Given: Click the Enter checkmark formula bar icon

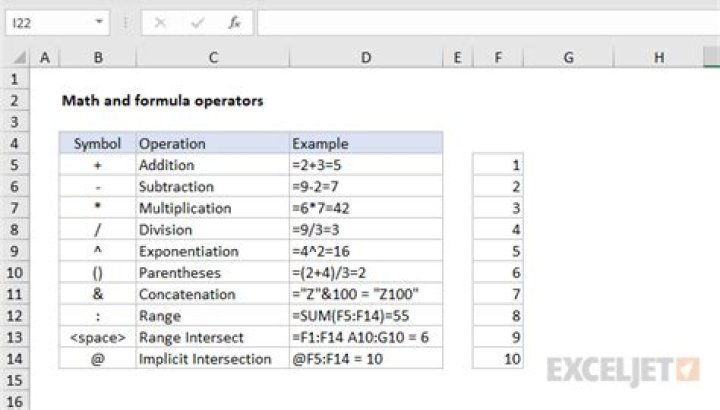Looking at the screenshot, I should pyautogui.click(x=197, y=22).
